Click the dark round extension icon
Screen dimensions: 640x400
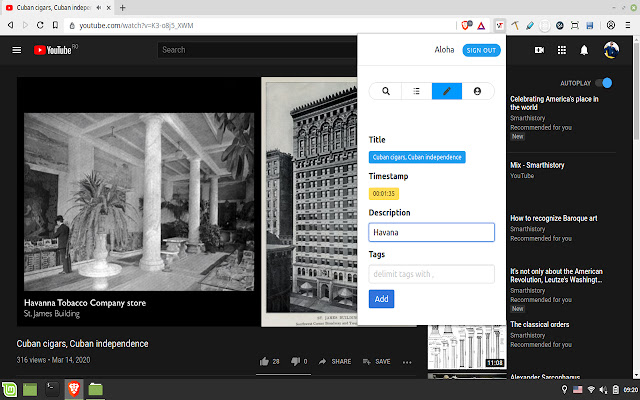click(560, 26)
